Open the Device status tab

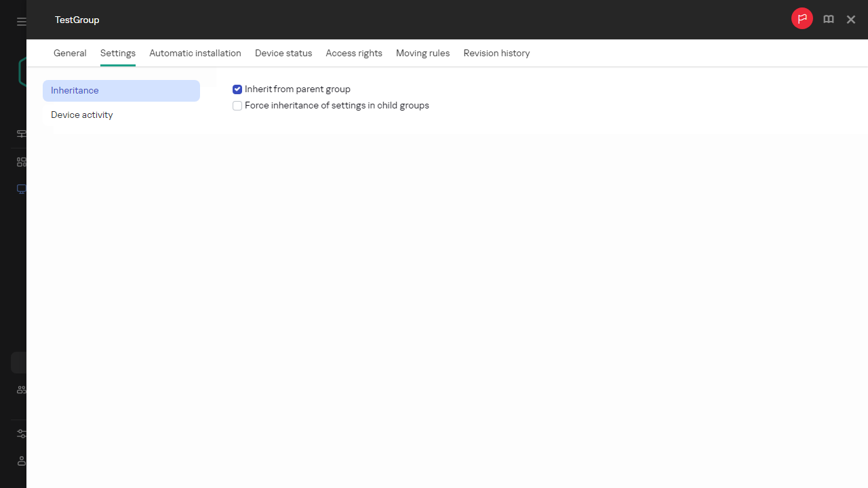tap(283, 53)
